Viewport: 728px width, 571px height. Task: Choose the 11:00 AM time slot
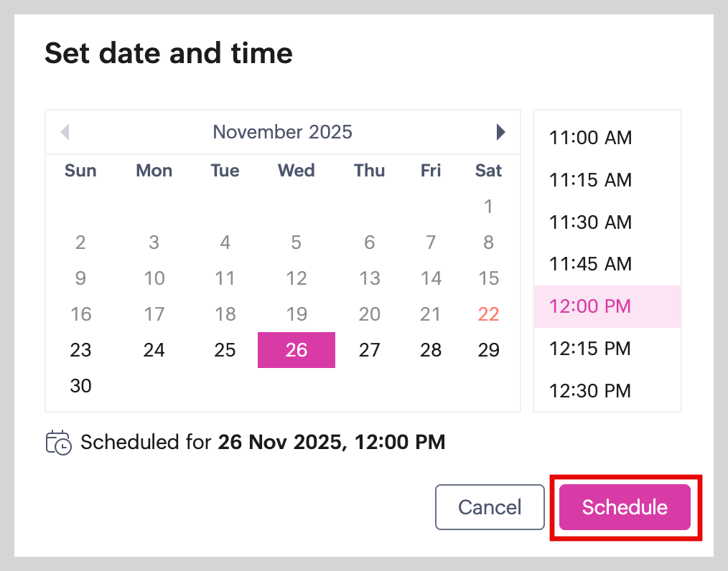click(x=590, y=138)
